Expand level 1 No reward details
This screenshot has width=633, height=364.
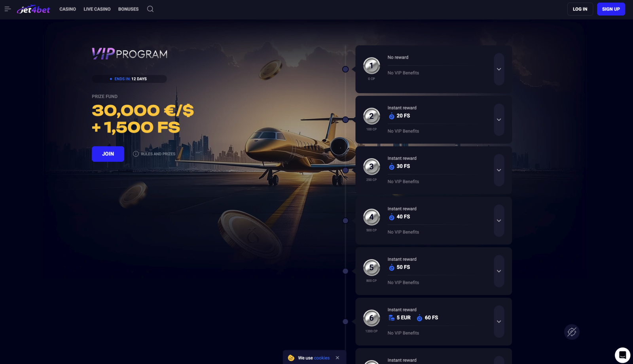tap(499, 69)
